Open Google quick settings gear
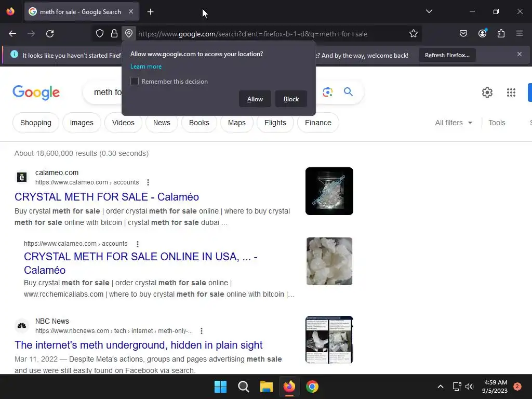Viewport: 532px width, 399px height. [487, 92]
